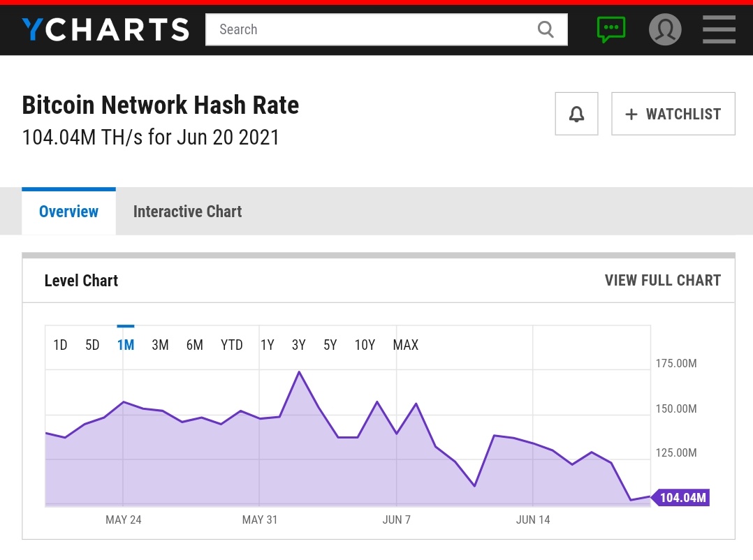753x560 pixels.
Task: Click the Level Chart heading
Action: [81, 280]
